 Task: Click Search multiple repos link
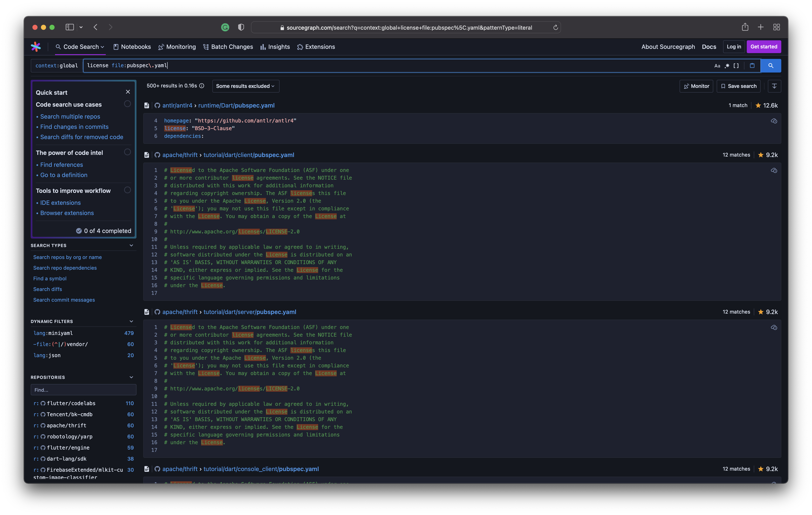click(70, 116)
